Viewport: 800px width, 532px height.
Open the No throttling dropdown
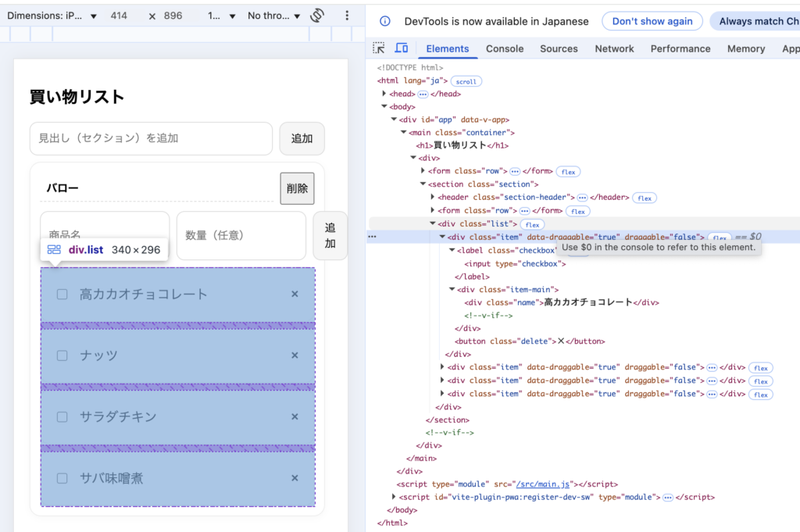[274, 16]
